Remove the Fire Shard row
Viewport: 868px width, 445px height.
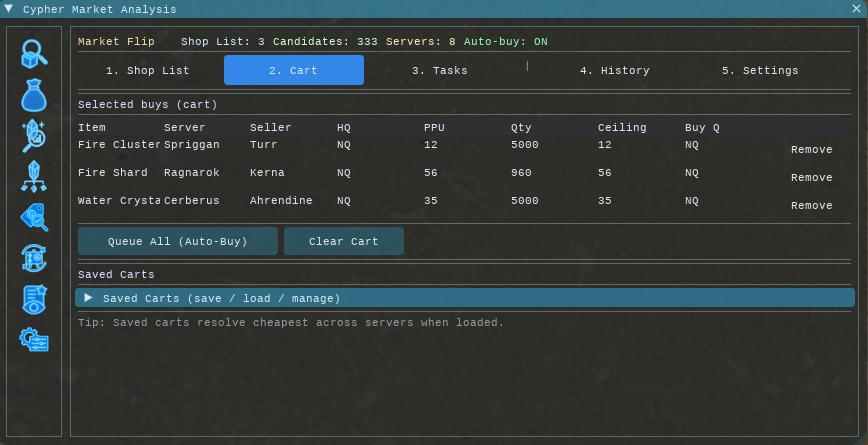[x=811, y=178]
